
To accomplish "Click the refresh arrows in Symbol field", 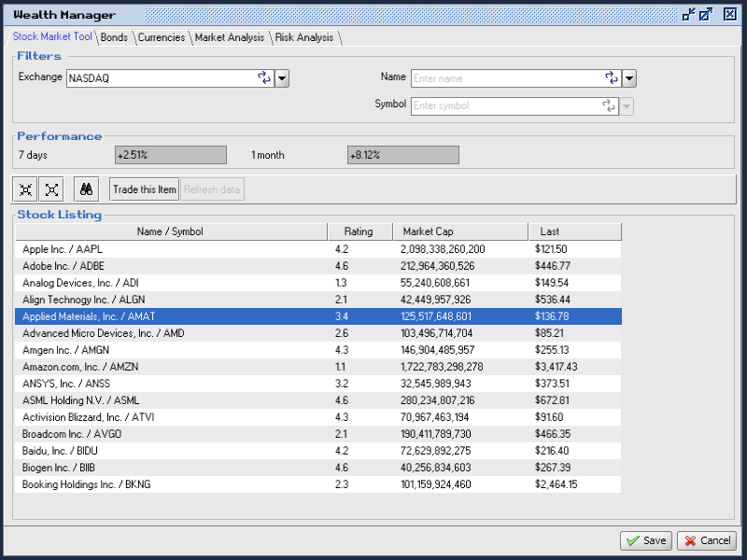I will click(609, 105).
